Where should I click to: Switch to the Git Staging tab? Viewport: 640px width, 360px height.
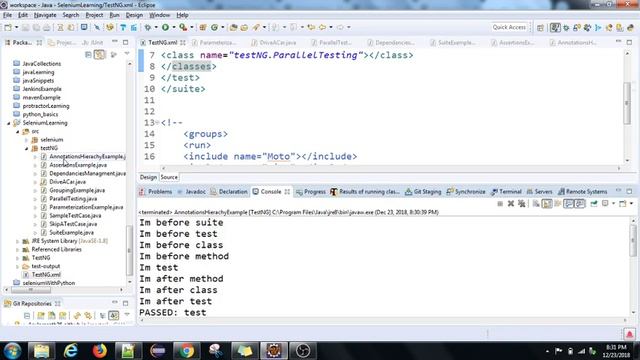423,191
